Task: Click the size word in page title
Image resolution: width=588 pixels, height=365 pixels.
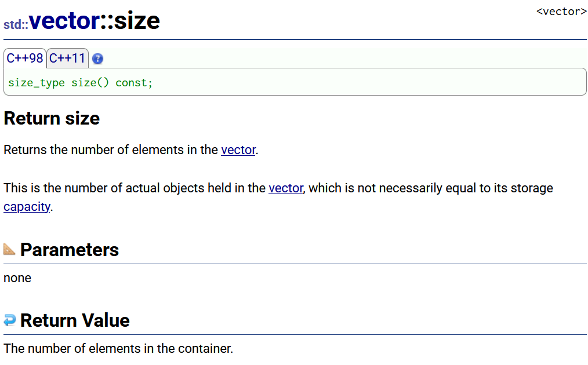Action: coord(137,21)
